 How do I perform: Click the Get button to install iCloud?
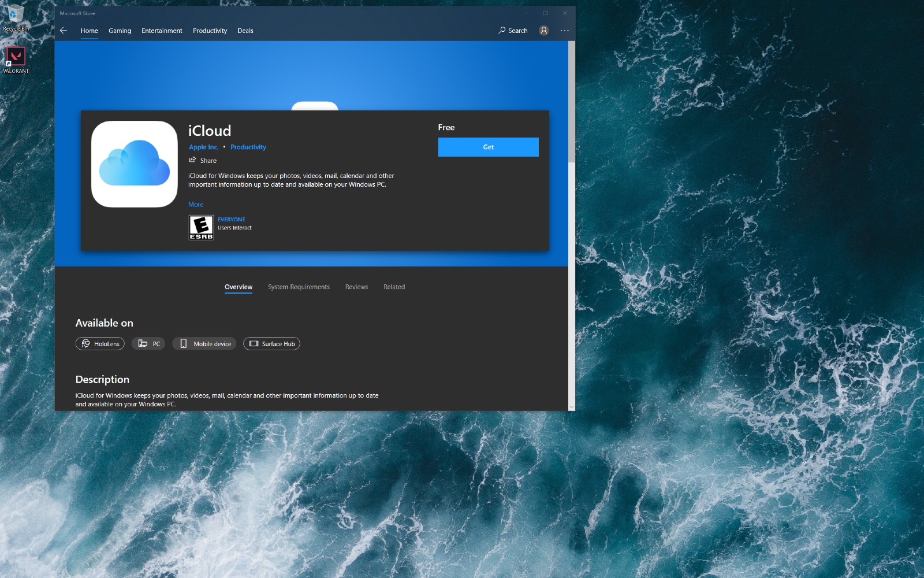pyautogui.click(x=488, y=147)
